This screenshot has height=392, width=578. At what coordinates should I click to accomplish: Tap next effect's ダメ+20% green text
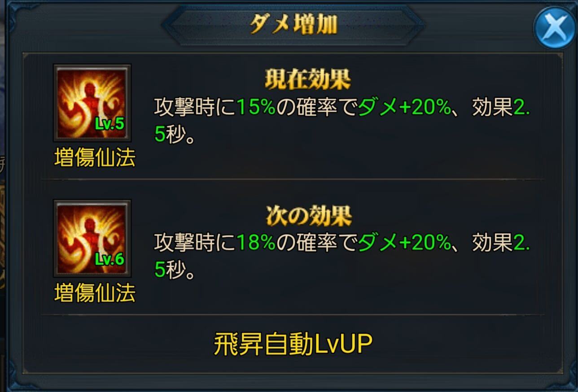(x=404, y=244)
